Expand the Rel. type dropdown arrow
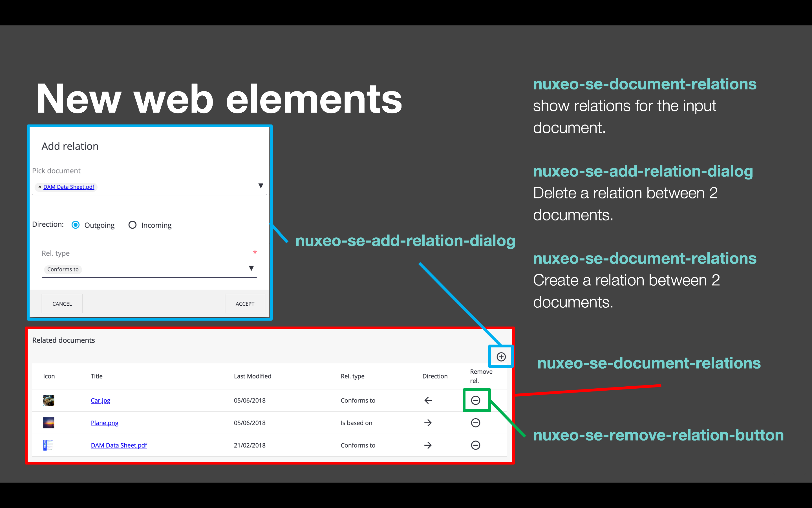This screenshot has width=812, height=508. click(251, 268)
